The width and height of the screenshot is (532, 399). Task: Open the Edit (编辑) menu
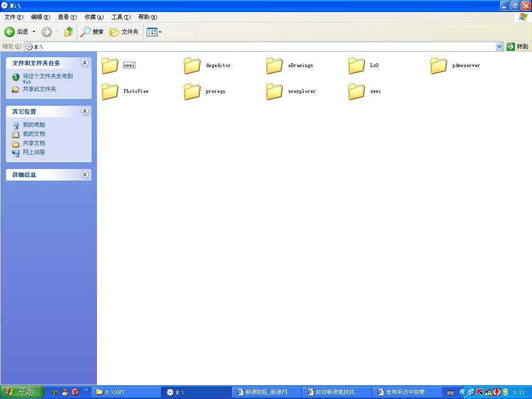[x=40, y=17]
